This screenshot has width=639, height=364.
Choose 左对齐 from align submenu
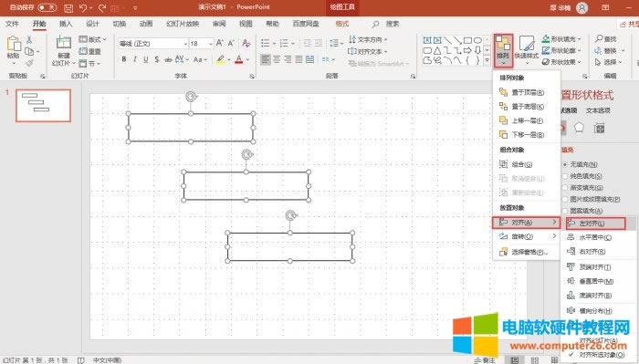pos(595,224)
